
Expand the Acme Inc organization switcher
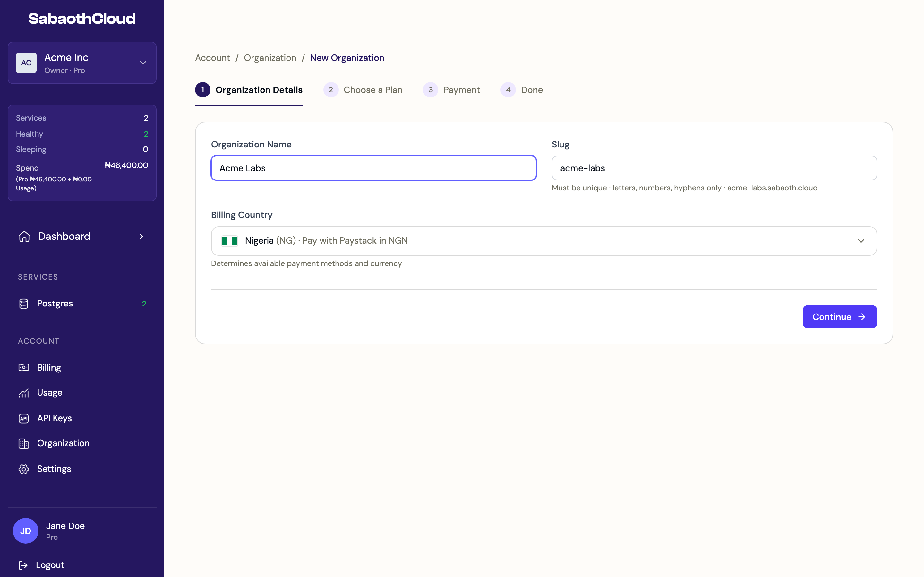coord(82,63)
